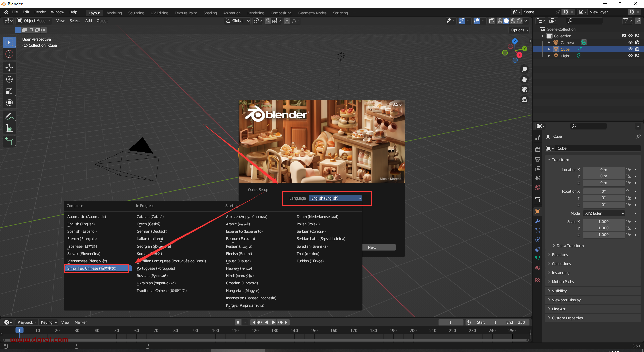
Task: Toggle X-ray display in viewport header
Action: coord(491,21)
